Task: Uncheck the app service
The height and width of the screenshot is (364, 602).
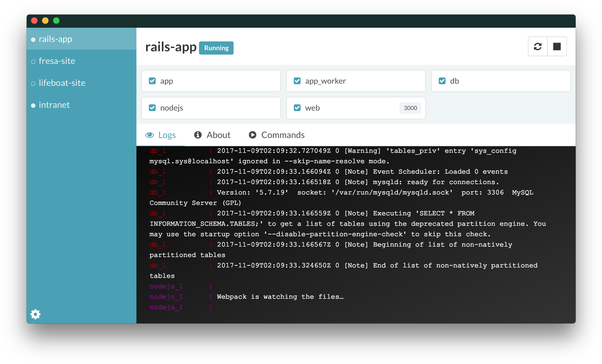Action: pyautogui.click(x=152, y=81)
